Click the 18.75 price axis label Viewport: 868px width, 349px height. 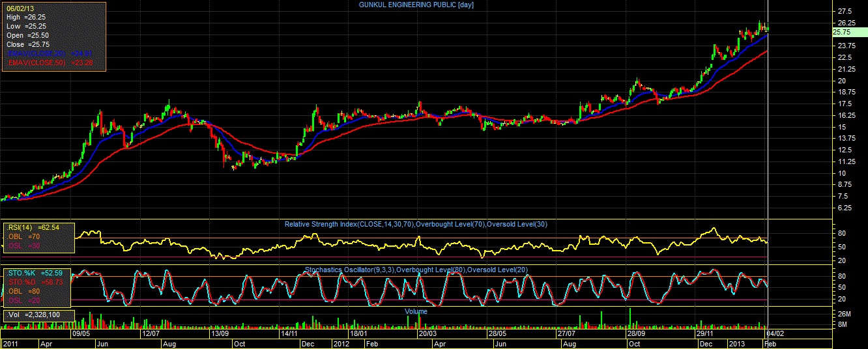click(x=847, y=92)
